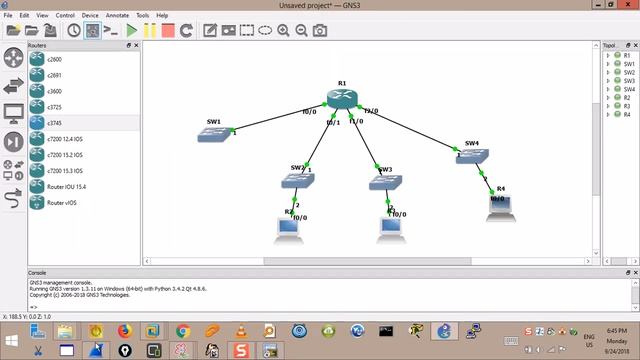Expand SW1 in topology summary

608,64
